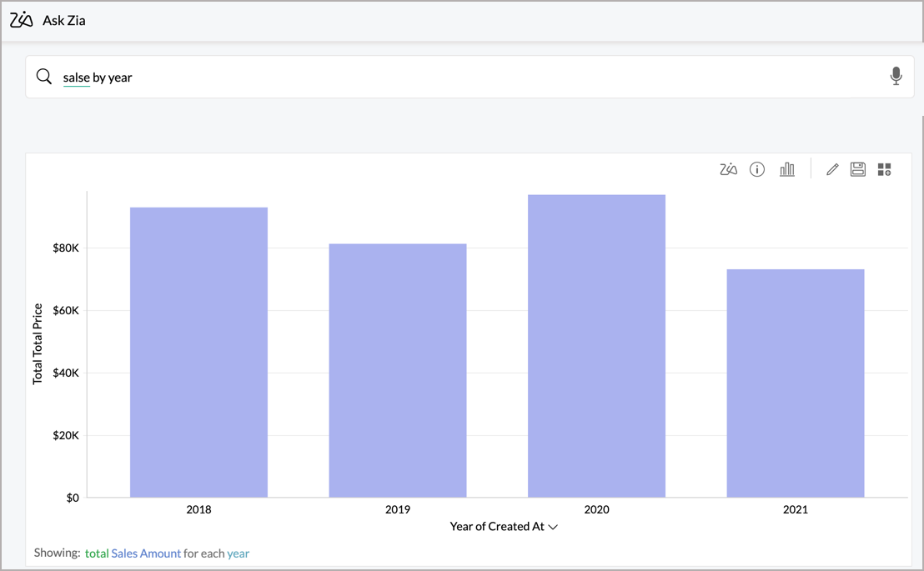Click 'Sales Amount' in the Showing summary
The width and height of the screenshot is (924, 571).
(x=146, y=553)
